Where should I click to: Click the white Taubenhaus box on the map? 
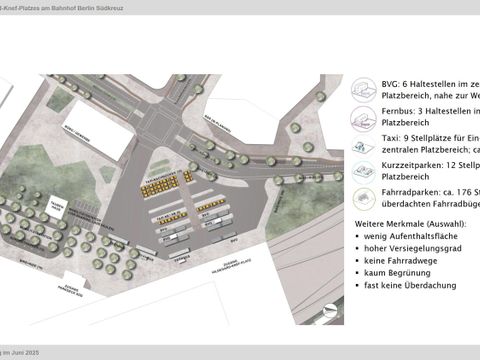(x=58, y=207)
